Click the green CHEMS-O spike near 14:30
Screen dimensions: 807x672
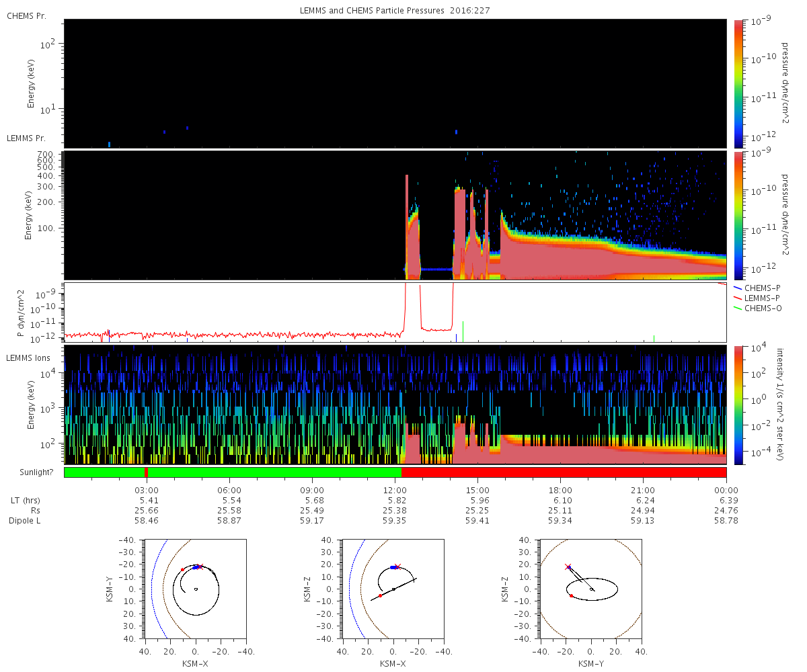coord(463,331)
